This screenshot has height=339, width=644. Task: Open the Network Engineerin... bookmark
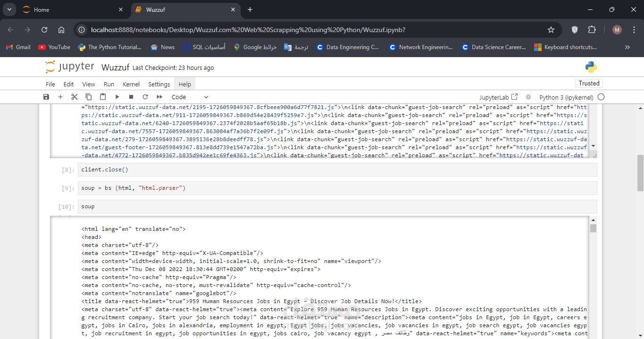pyautogui.click(x=421, y=47)
